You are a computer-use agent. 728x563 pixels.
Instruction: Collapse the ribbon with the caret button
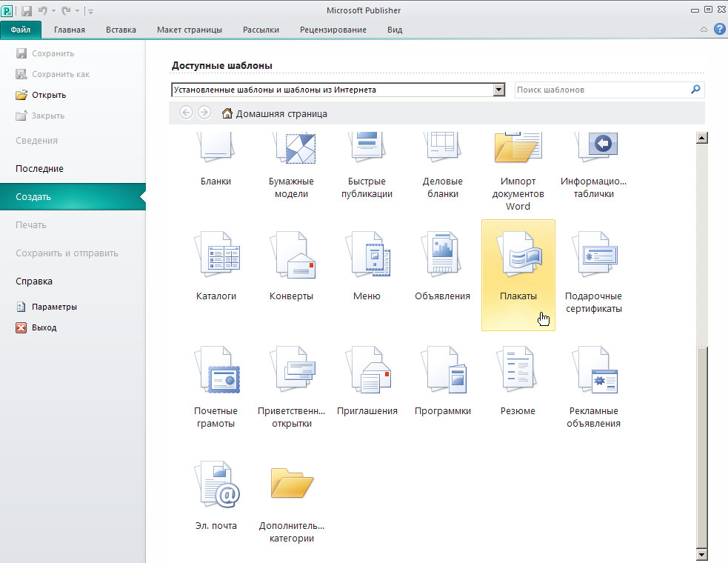pos(704,30)
